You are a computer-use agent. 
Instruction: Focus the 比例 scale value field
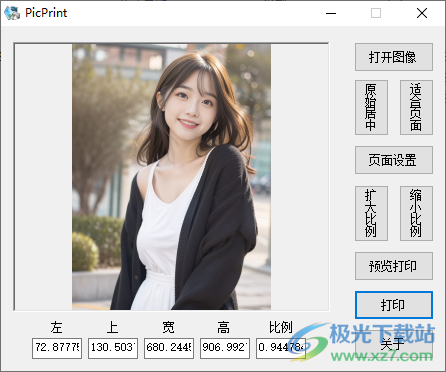[281, 348]
